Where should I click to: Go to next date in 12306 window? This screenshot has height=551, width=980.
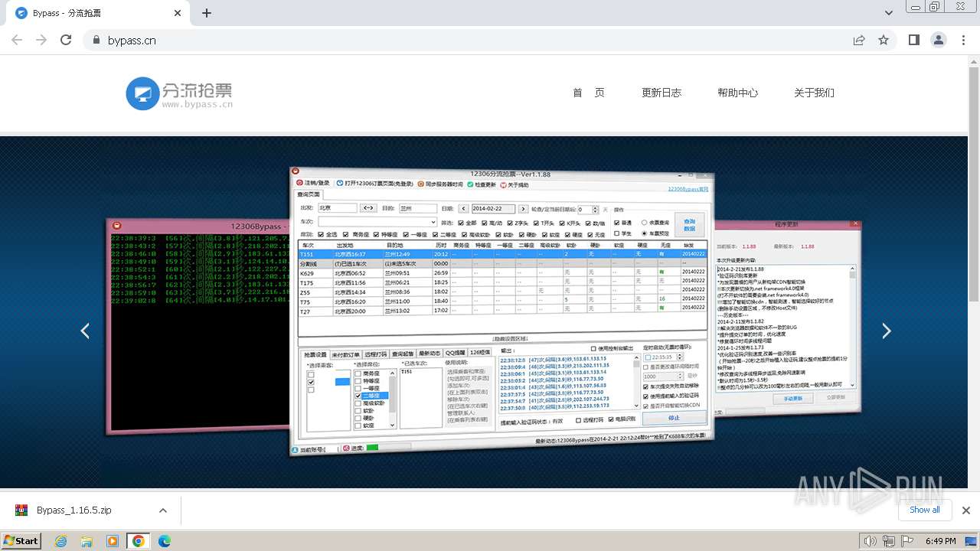click(x=524, y=209)
